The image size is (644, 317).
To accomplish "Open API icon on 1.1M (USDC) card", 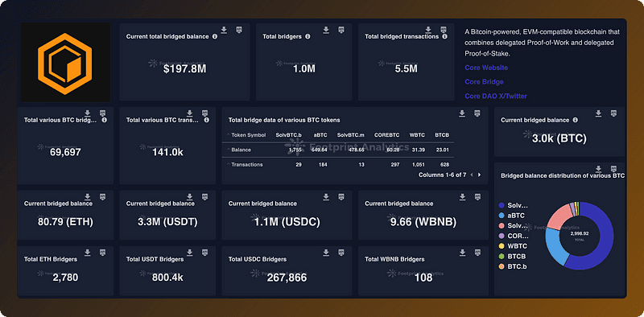I will (x=341, y=196).
